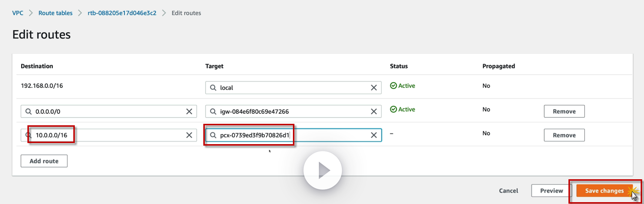The width and height of the screenshot is (644, 204).
Task: Click Save changes button
Action: [x=604, y=191]
